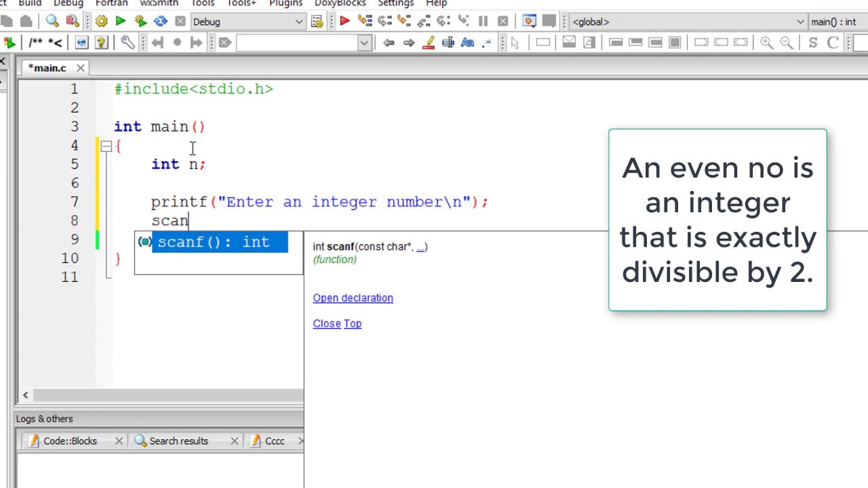Open the Debug menu
The width and height of the screenshot is (868, 488).
point(68,3)
